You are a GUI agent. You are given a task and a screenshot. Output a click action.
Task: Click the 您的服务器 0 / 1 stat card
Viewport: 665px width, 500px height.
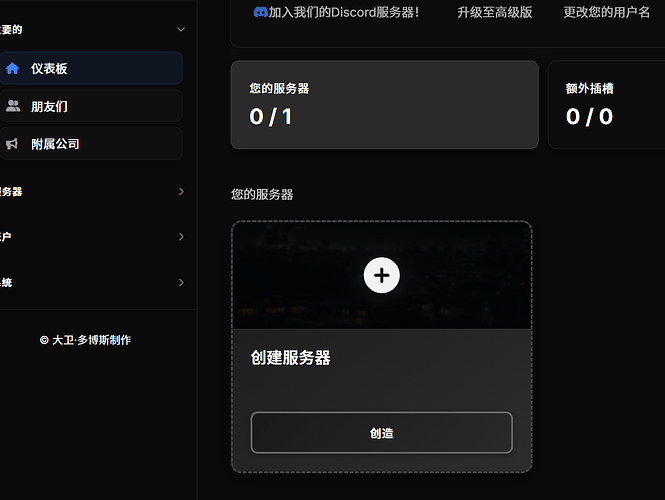coord(384,105)
